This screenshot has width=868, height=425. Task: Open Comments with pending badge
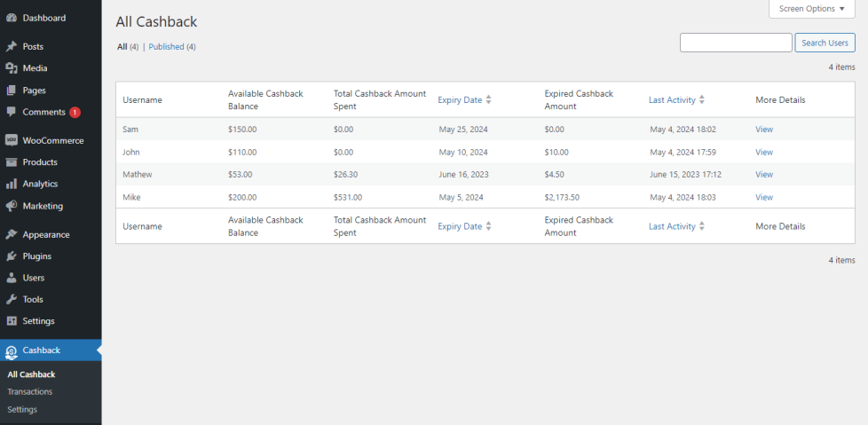[x=44, y=112]
